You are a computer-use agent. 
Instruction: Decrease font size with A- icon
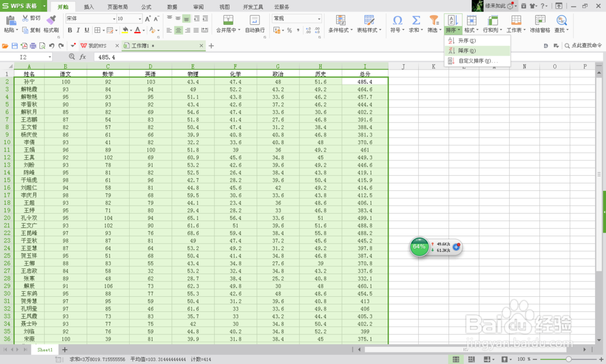point(156,19)
